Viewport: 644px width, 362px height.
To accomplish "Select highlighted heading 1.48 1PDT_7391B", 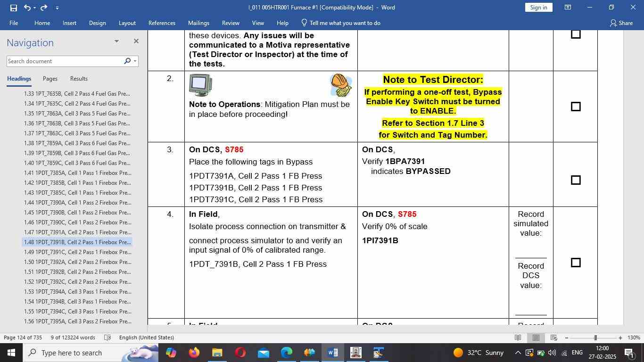I will click(x=77, y=242).
